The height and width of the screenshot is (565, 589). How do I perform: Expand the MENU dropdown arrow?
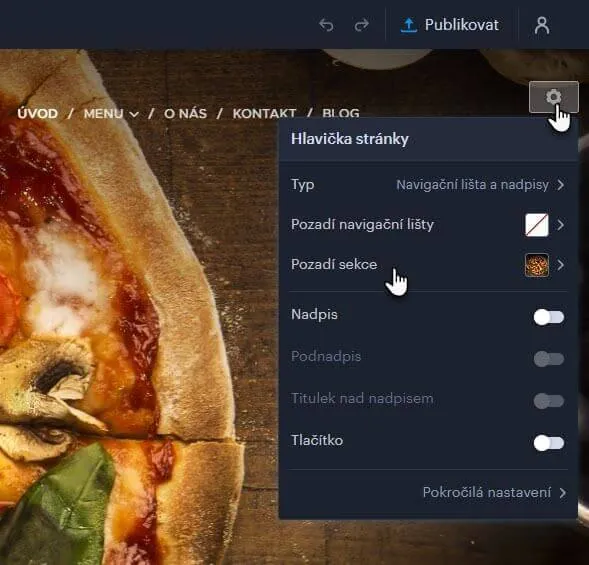click(x=134, y=114)
